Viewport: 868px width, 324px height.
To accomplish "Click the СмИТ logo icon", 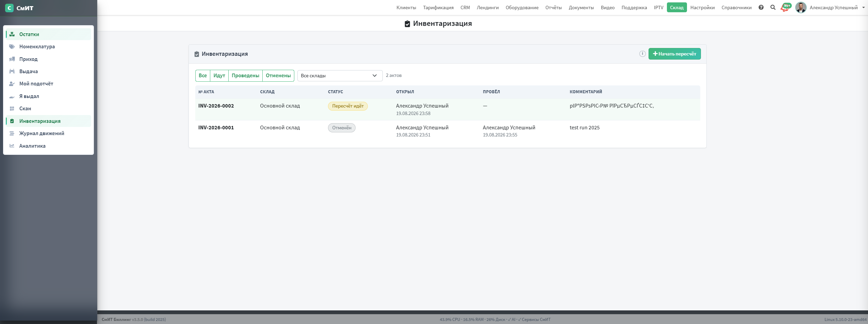I will pos(9,8).
